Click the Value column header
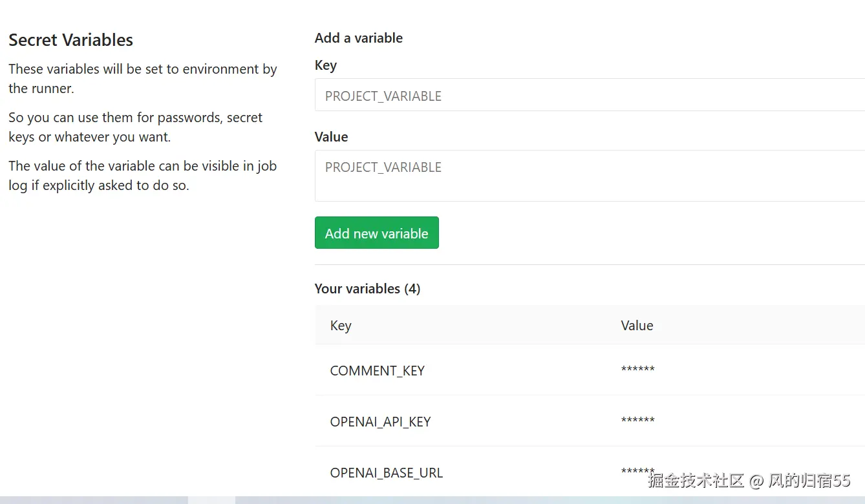Viewport: 865px width, 504px height. tap(637, 326)
